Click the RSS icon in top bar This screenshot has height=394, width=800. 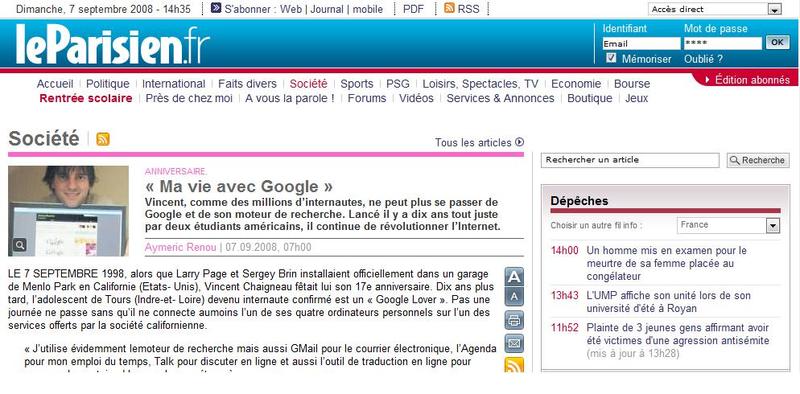click(x=449, y=8)
